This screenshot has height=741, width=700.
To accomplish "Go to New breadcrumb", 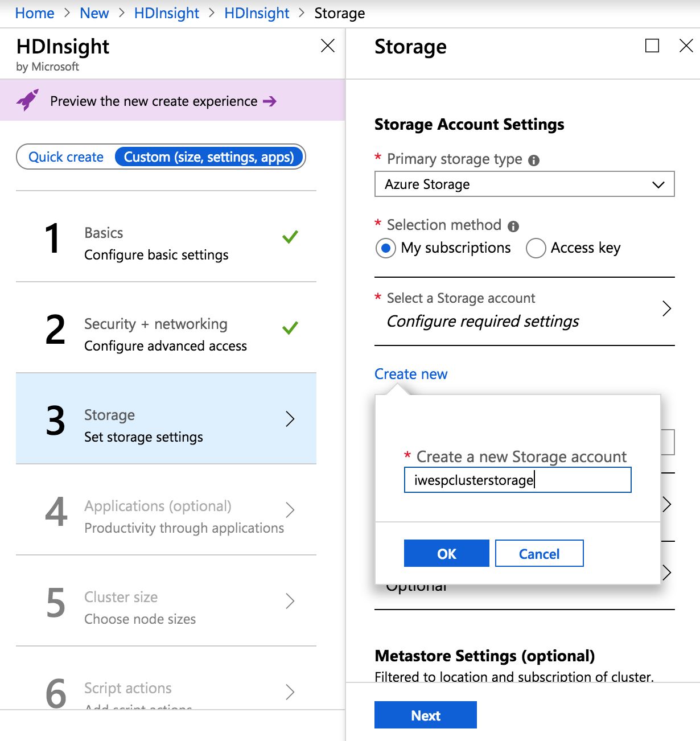I will 94,13.
